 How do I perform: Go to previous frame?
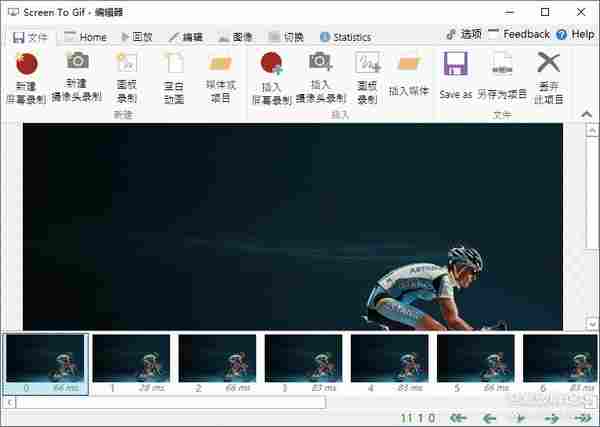(489, 418)
